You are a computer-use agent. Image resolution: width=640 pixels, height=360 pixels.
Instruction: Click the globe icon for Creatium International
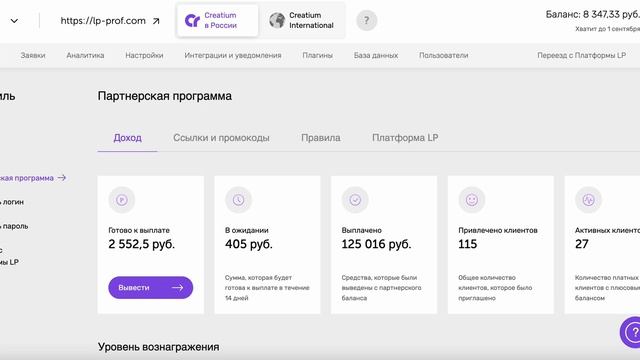[277, 20]
